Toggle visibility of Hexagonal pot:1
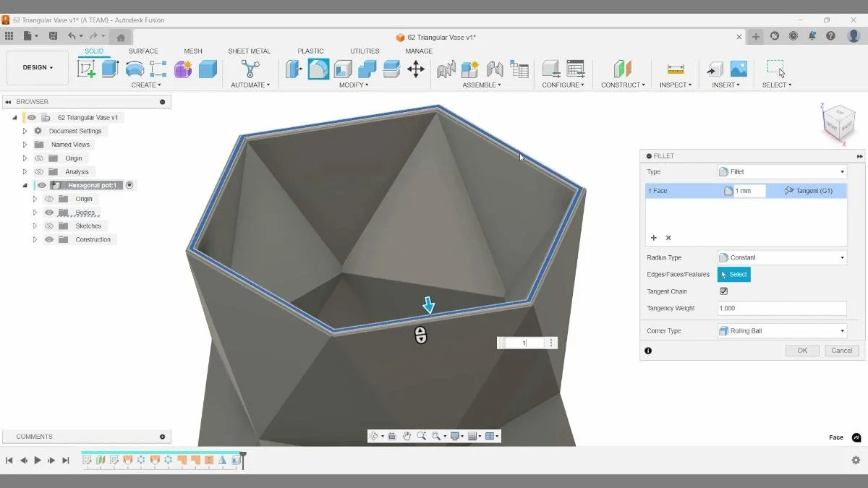Screen dimensions: 868x488 [x=41, y=185]
